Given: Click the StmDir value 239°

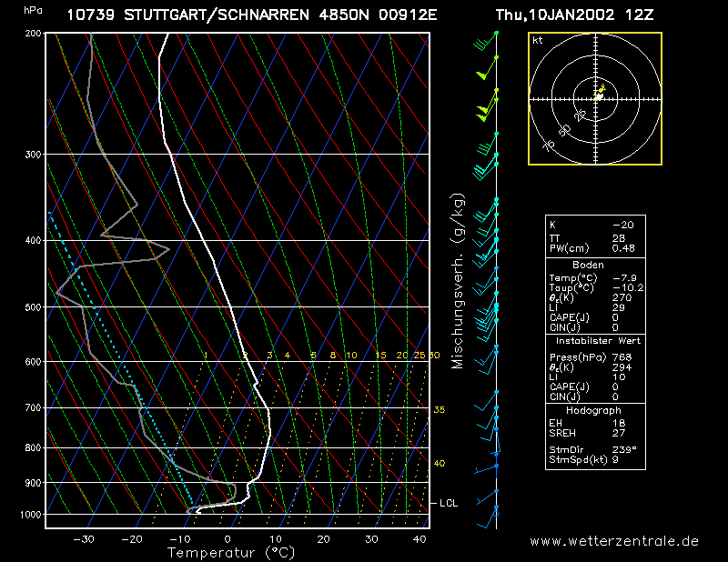Looking at the screenshot, I should pos(624,450).
